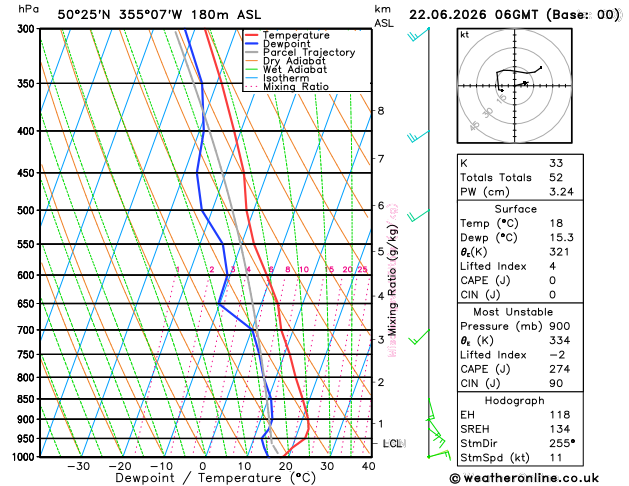Click the Totals Totals value 52
This screenshot has width=629, height=486.
point(556,177)
